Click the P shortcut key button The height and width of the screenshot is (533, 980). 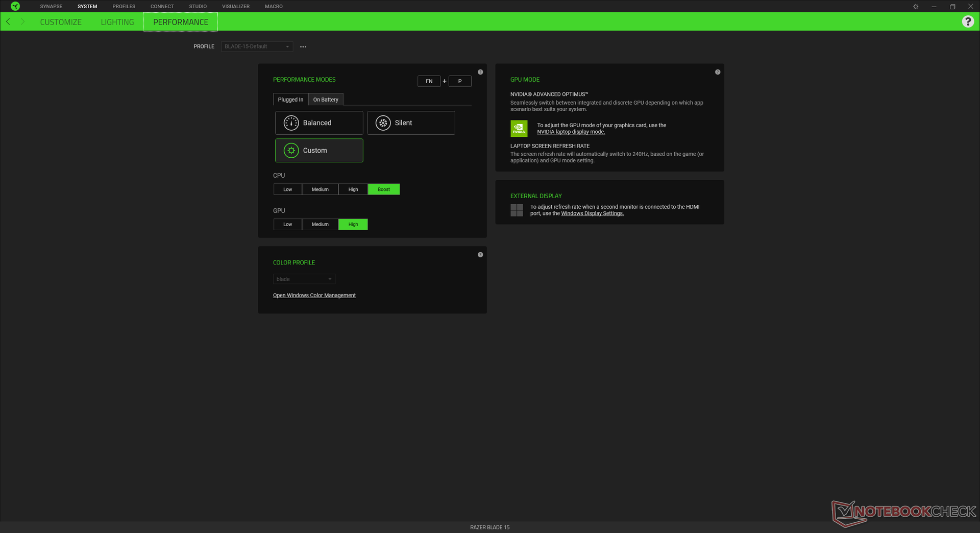click(460, 81)
